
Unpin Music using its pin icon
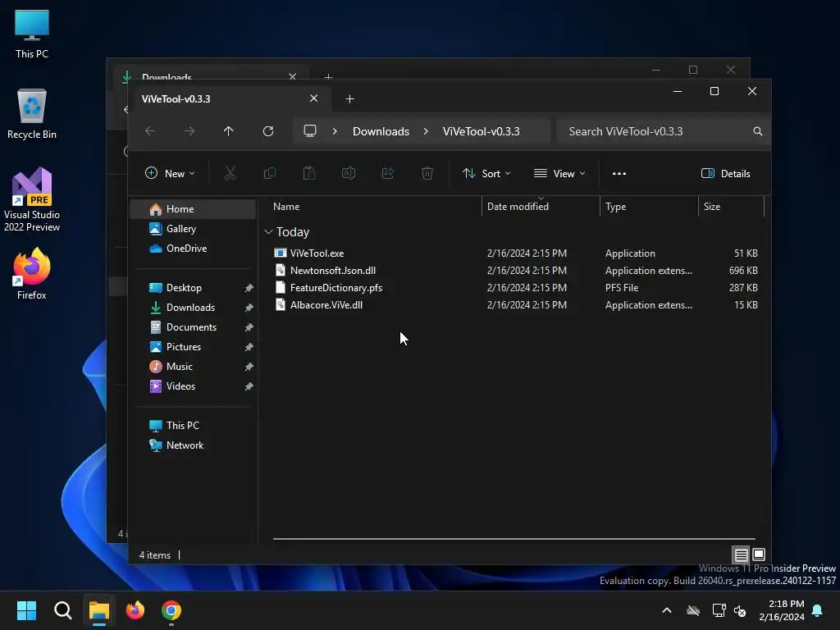(x=249, y=367)
